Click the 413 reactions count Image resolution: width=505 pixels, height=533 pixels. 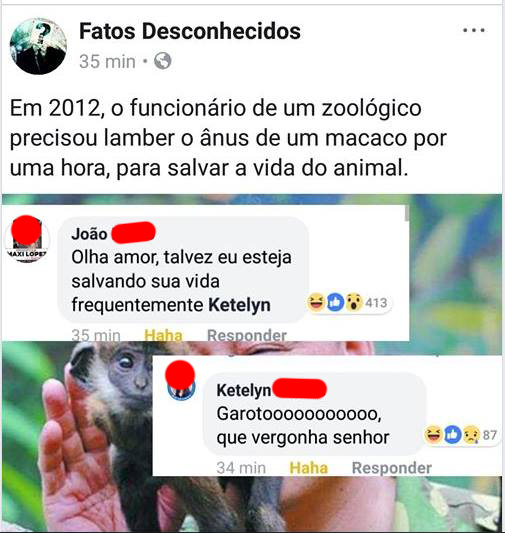(376, 303)
